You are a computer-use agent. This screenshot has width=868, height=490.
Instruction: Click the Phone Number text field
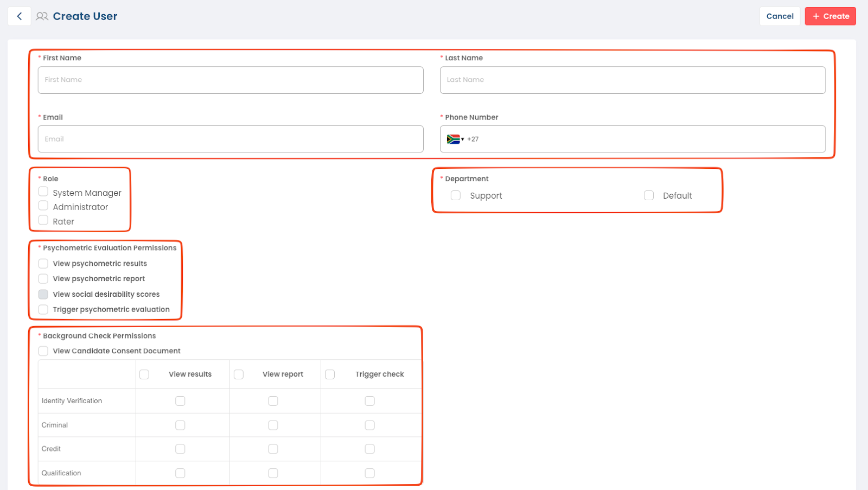pyautogui.click(x=646, y=139)
